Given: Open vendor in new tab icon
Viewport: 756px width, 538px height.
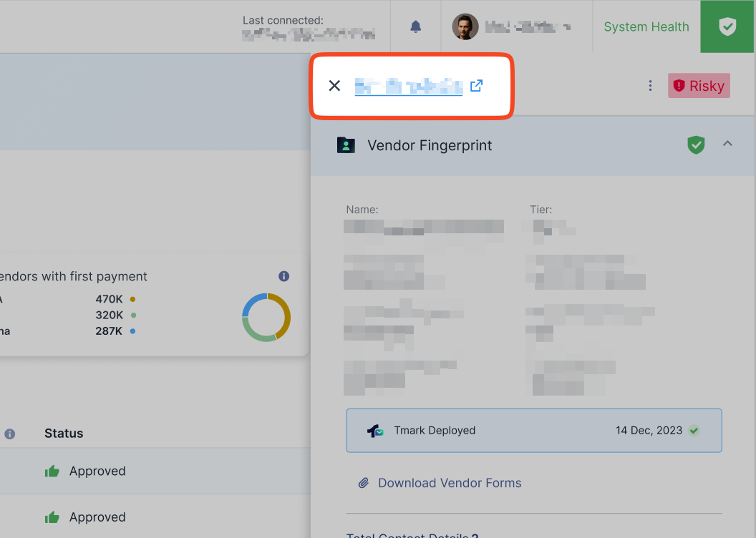Looking at the screenshot, I should pyautogui.click(x=477, y=86).
